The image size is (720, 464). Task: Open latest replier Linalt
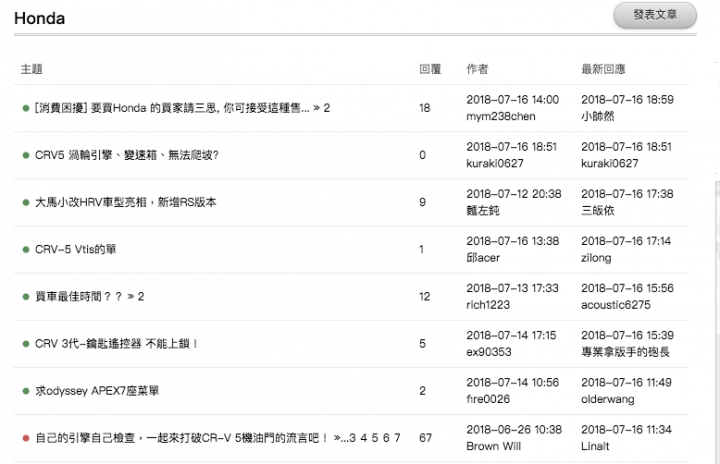coord(595,446)
